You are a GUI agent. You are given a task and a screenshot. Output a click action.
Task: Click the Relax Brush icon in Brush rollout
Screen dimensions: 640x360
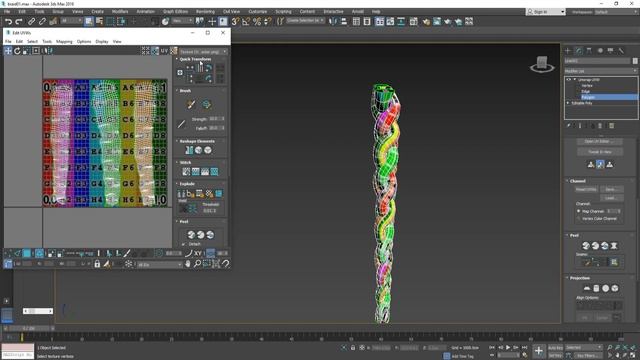pos(206,104)
